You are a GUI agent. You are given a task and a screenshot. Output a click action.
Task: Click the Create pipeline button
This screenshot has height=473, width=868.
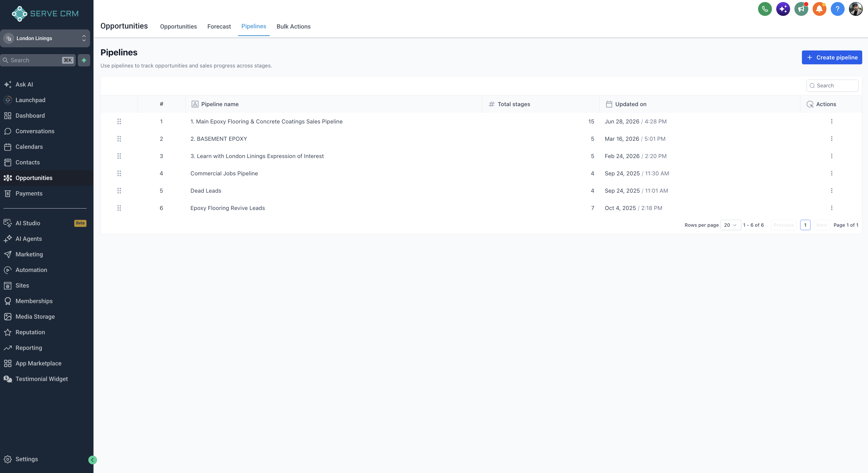tap(832, 58)
